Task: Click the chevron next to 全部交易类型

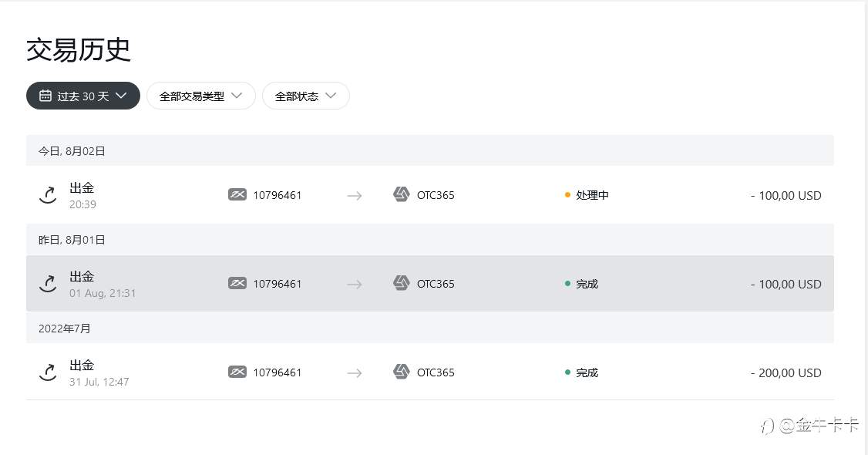Action: click(x=237, y=95)
